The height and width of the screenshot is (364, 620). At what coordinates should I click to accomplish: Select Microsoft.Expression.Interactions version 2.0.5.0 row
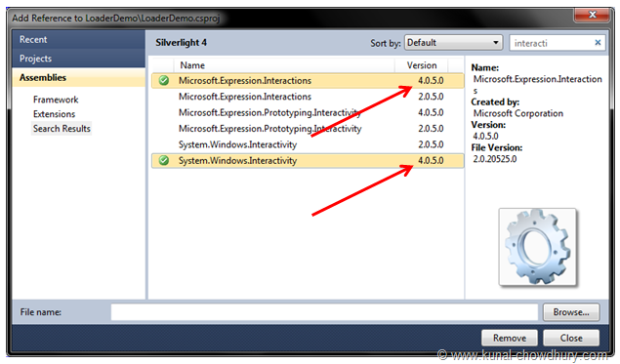tap(308, 97)
